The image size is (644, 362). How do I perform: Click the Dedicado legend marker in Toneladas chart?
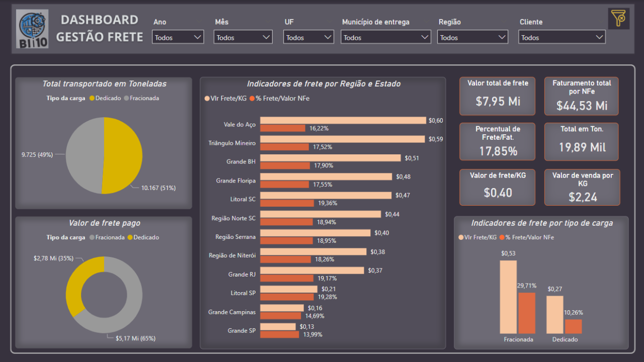point(92,99)
